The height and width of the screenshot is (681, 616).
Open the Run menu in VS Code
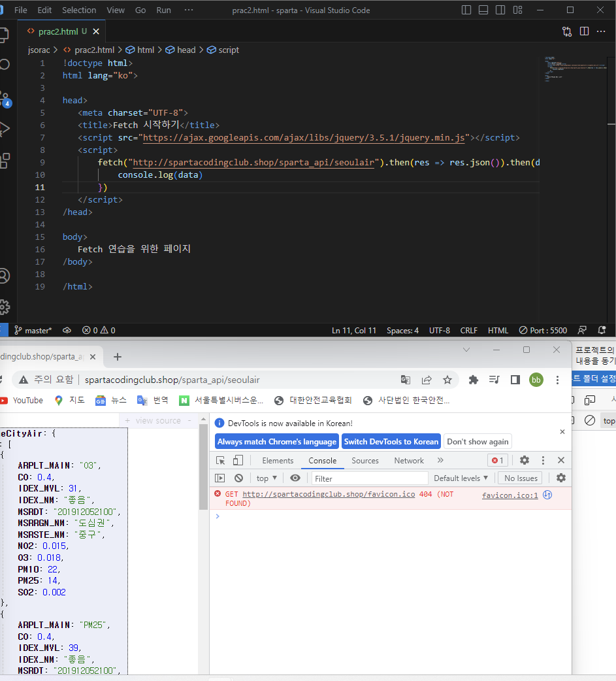(x=163, y=10)
